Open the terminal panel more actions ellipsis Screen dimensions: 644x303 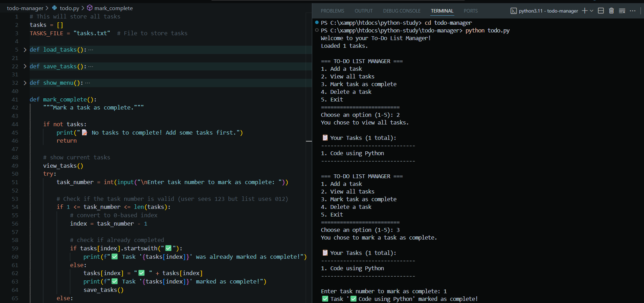click(x=632, y=11)
